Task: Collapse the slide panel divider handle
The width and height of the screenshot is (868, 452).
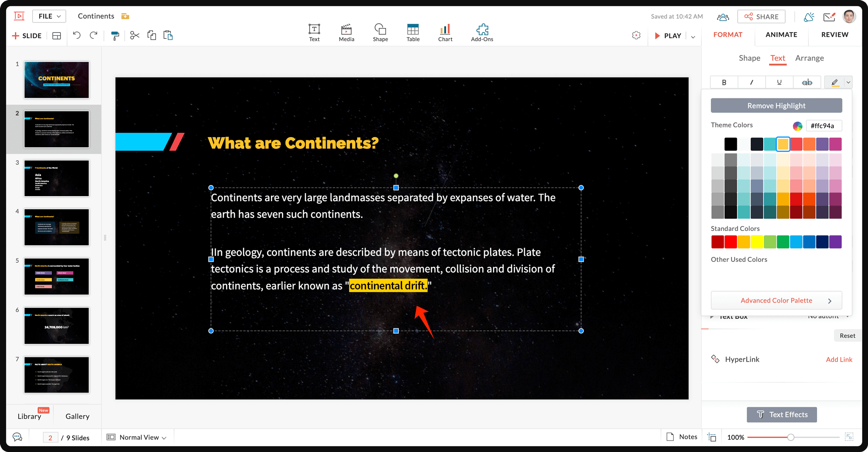Action: [105, 238]
